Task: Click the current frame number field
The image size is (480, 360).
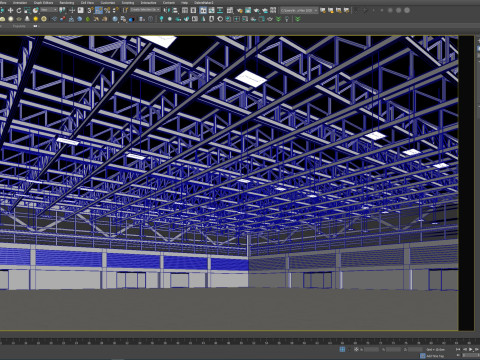Action: click(x=470, y=355)
